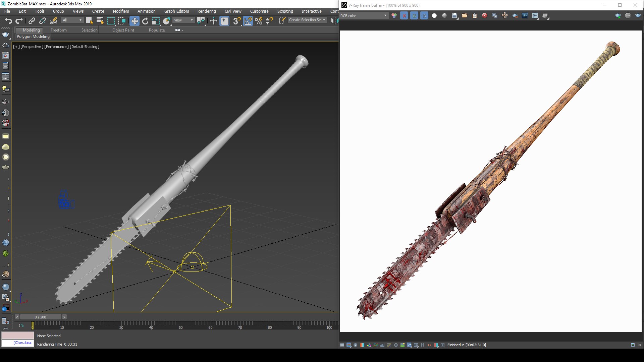The image size is (644, 362).
Task: Click Save image icon in V-Ray frame buffer
Action: click(454, 16)
